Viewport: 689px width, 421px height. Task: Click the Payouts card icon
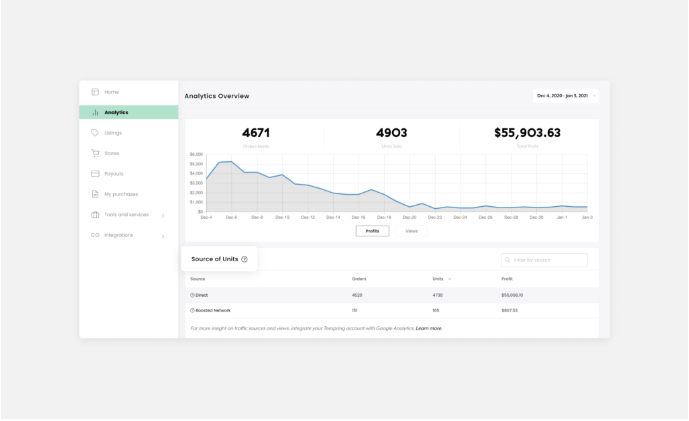click(95, 174)
